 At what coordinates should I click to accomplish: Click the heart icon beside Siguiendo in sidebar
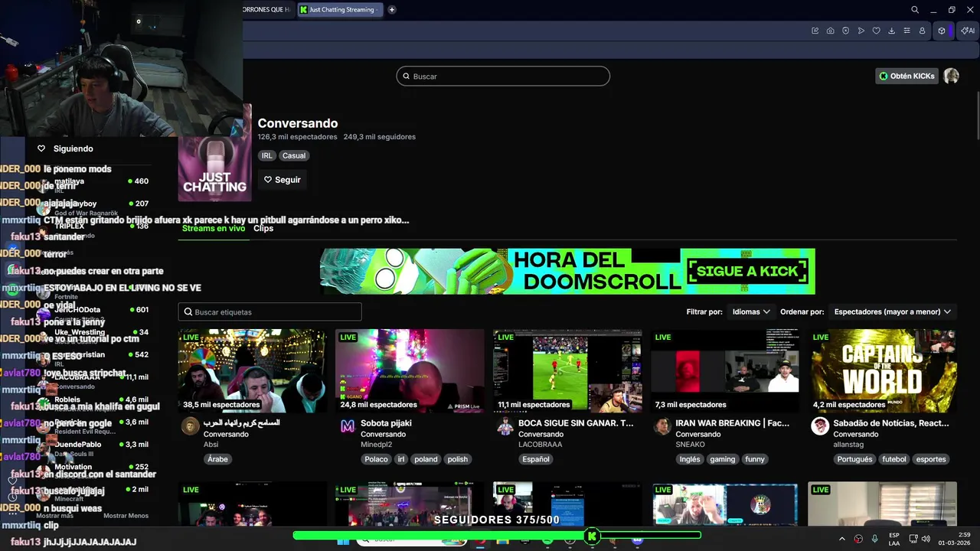[41, 148]
